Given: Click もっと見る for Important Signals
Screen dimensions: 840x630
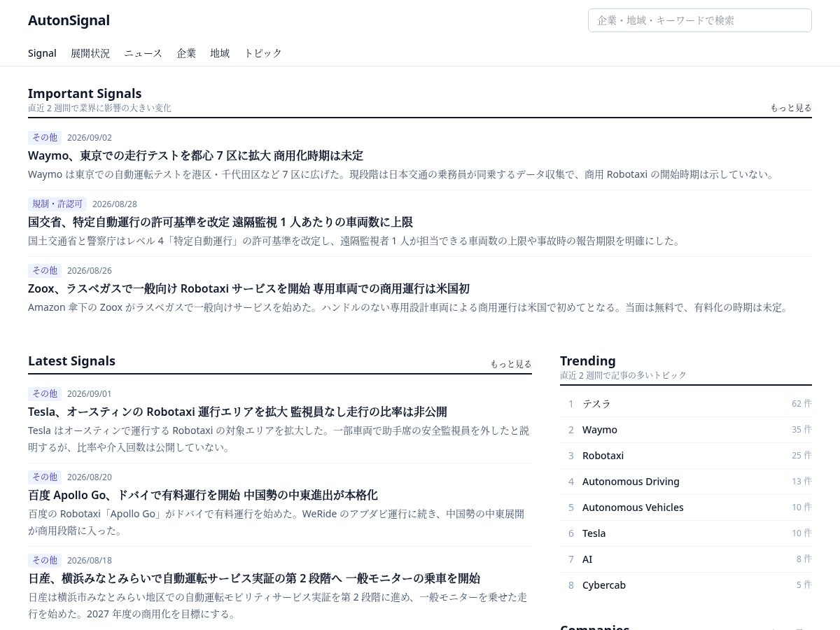Looking at the screenshot, I should point(791,108).
